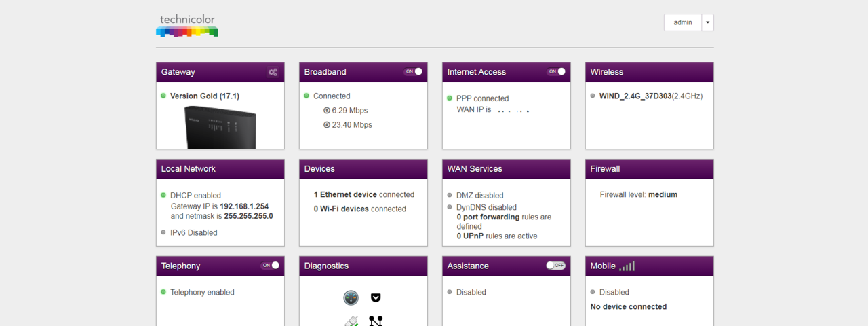Click the cable connection check icon
This screenshot has height=326, width=868.
(351, 321)
